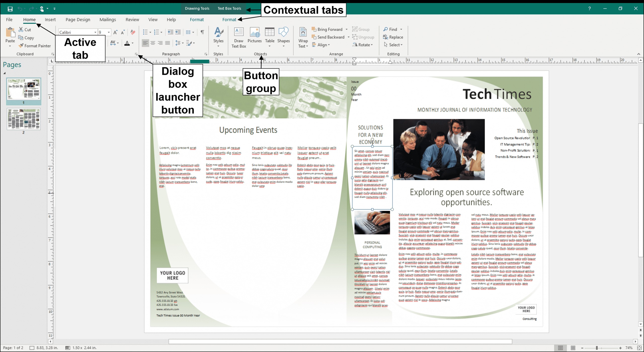Click the Replace button
644x352 pixels.
[x=393, y=37]
